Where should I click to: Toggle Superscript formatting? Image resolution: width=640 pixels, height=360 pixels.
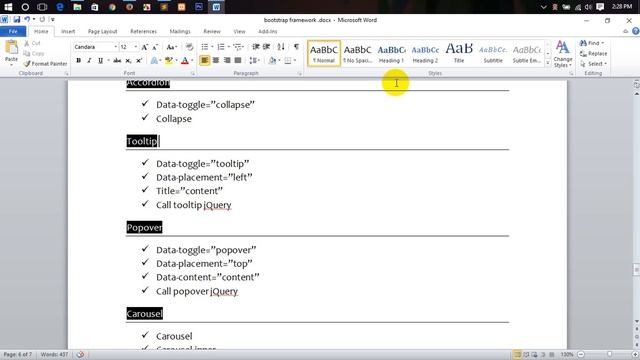[x=139, y=61]
